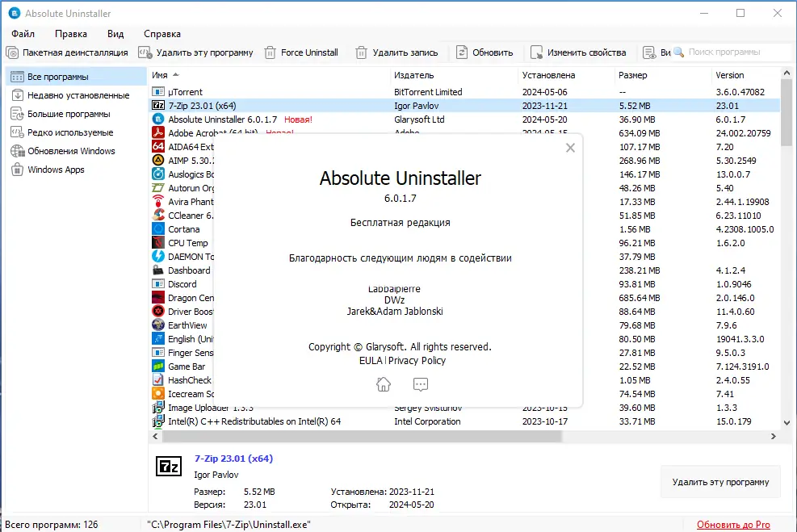Sort by the Издатель column header

pyautogui.click(x=454, y=75)
